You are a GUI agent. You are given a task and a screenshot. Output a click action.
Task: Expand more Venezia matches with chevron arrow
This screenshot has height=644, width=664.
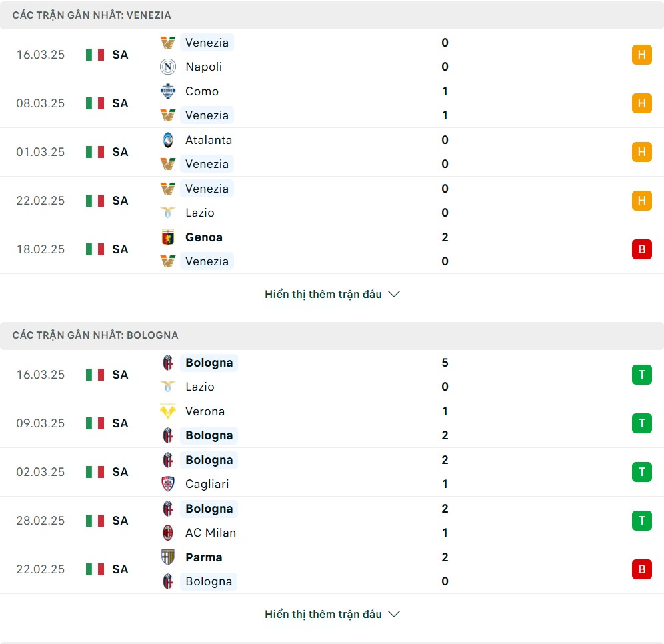(x=394, y=294)
